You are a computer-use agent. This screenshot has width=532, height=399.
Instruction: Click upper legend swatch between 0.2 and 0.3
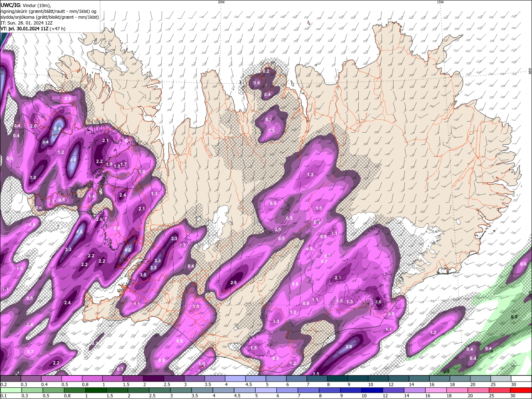point(10,379)
